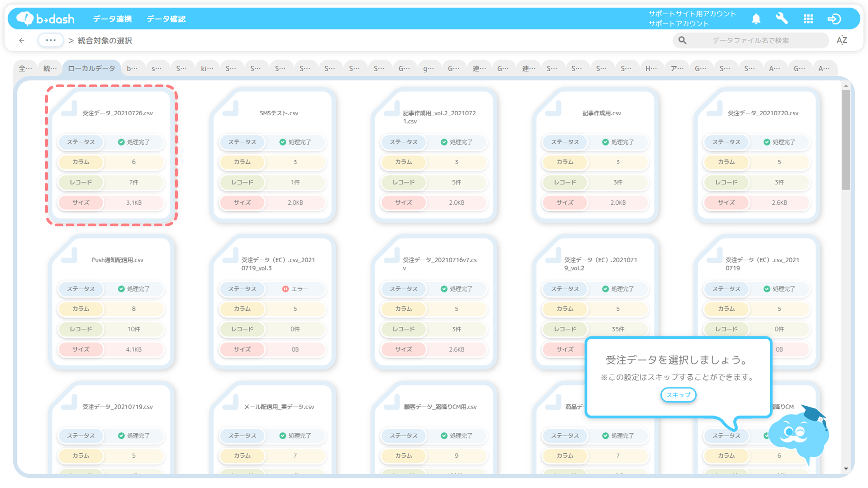Click the search magnifier icon
Screen dimensions: 868x488
(x=682, y=40)
